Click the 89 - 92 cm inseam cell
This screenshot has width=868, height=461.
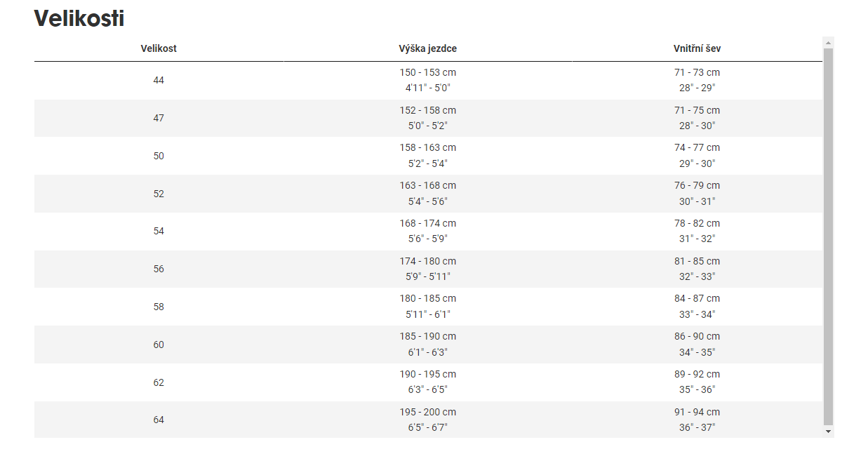click(x=697, y=375)
